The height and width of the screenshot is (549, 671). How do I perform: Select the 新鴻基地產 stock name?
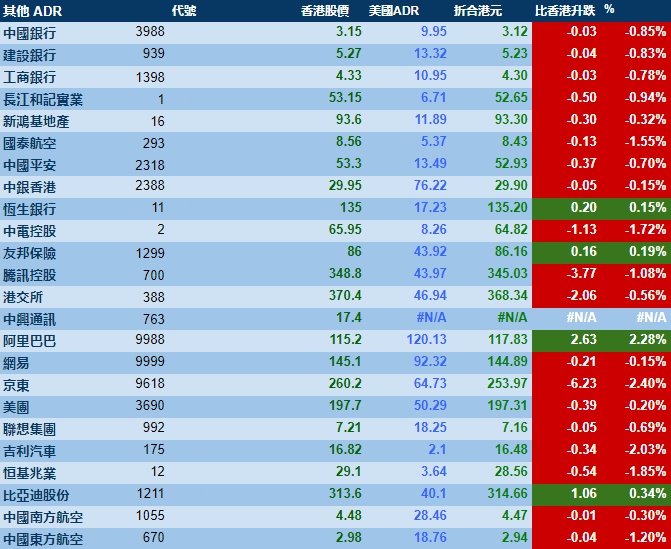(x=36, y=121)
